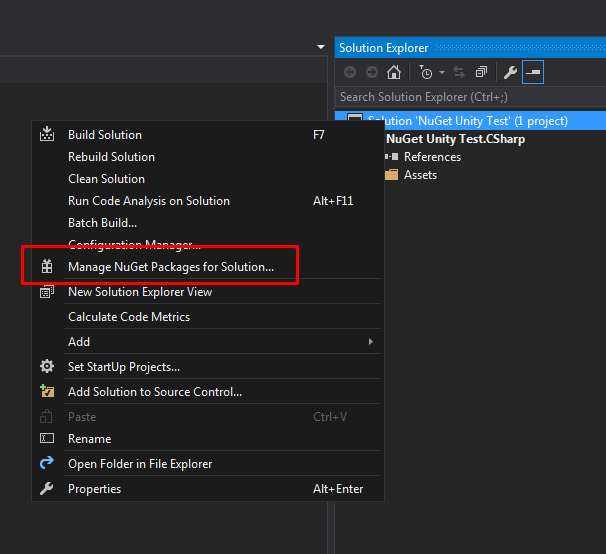
Task: Choose Rename from context menu
Action: (x=208, y=439)
